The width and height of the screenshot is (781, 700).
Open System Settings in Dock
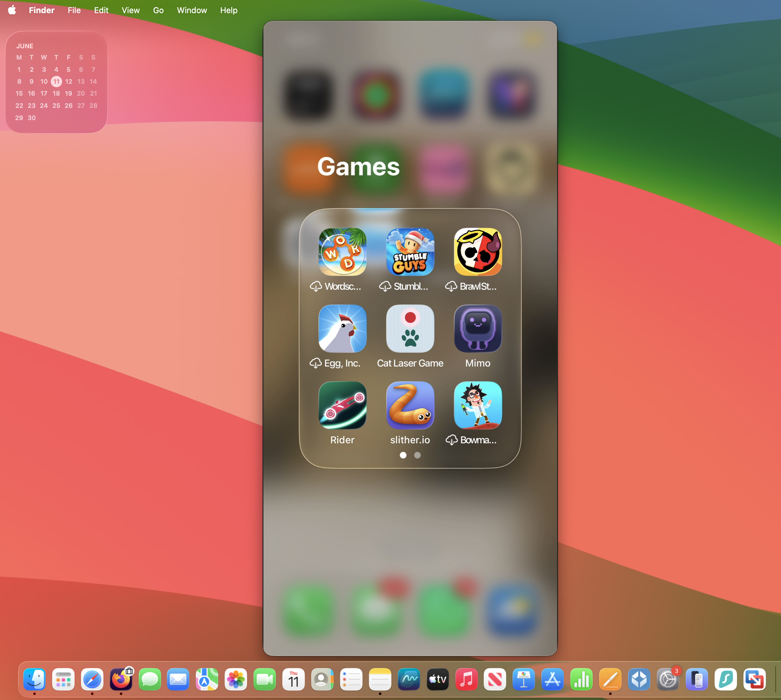pos(668,679)
